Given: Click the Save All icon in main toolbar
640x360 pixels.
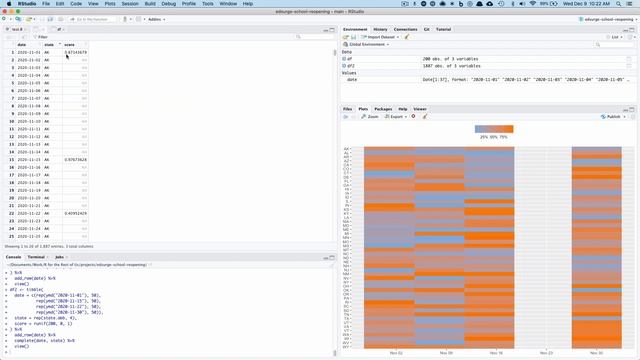Looking at the screenshot, I should coord(51,19).
